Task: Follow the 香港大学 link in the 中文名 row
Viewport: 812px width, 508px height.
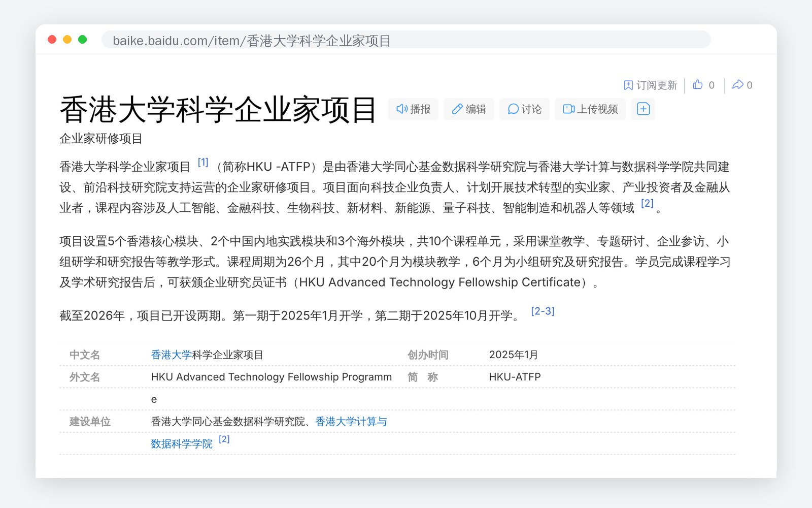Action: pyautogui.click(x=172, y=355)
